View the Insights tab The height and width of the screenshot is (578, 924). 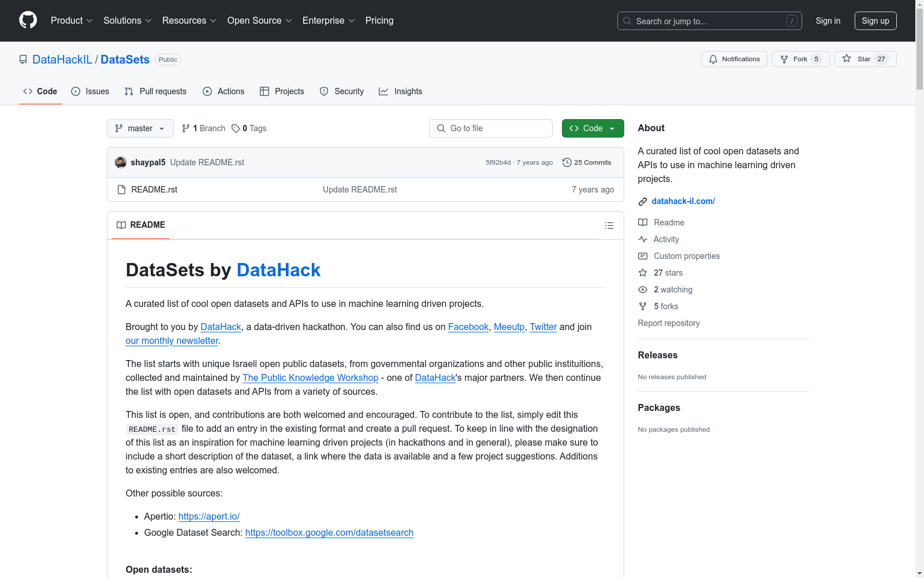coord(401,91)
